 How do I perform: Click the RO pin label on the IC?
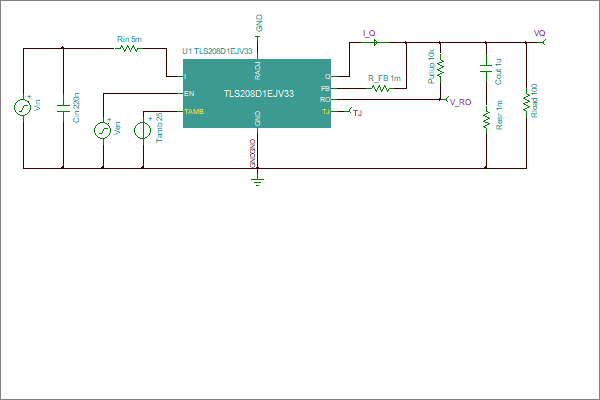pos(325,100)
